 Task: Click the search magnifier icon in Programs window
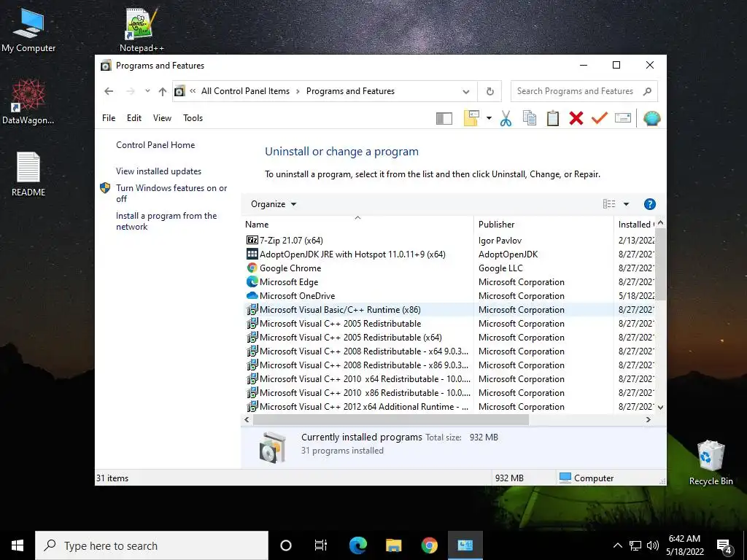[647, 91]
